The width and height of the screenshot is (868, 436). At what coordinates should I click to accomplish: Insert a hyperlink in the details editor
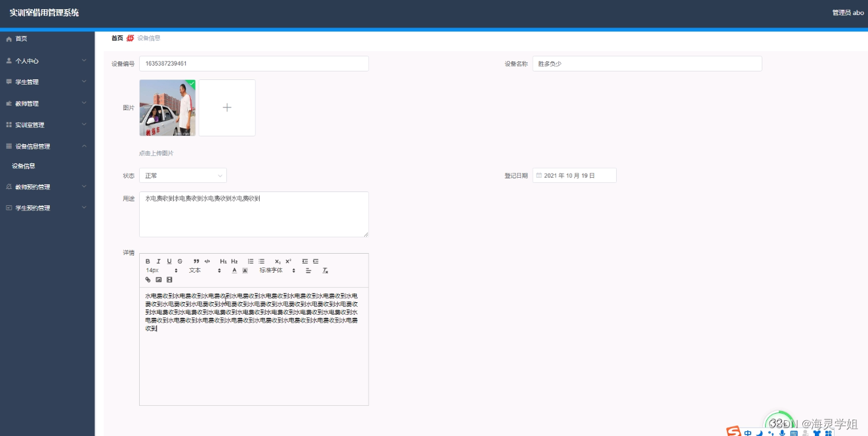click(148, 280)
